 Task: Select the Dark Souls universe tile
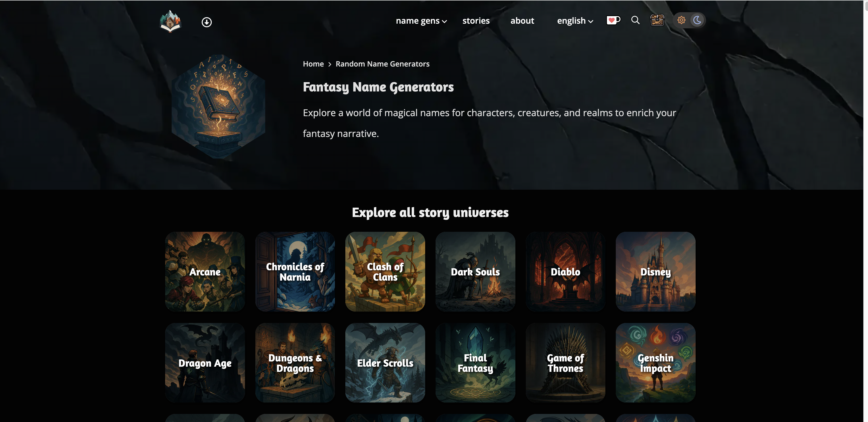pos(475,272)
